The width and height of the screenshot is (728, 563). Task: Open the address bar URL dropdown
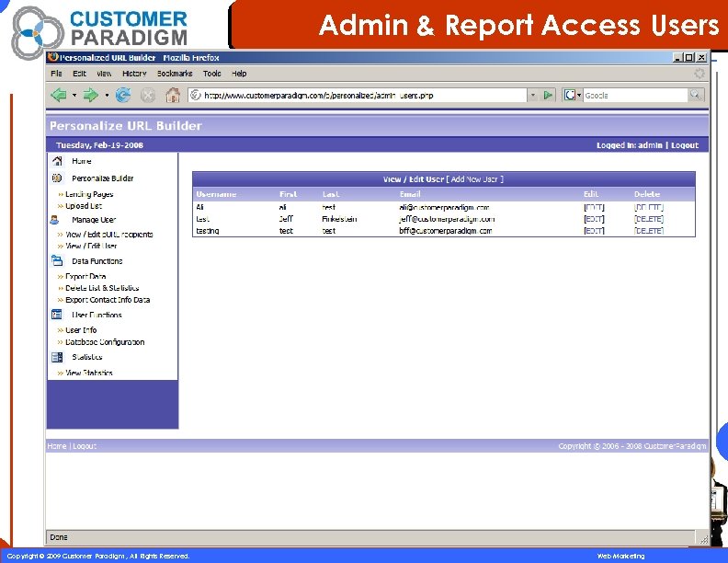click(533, 96)
